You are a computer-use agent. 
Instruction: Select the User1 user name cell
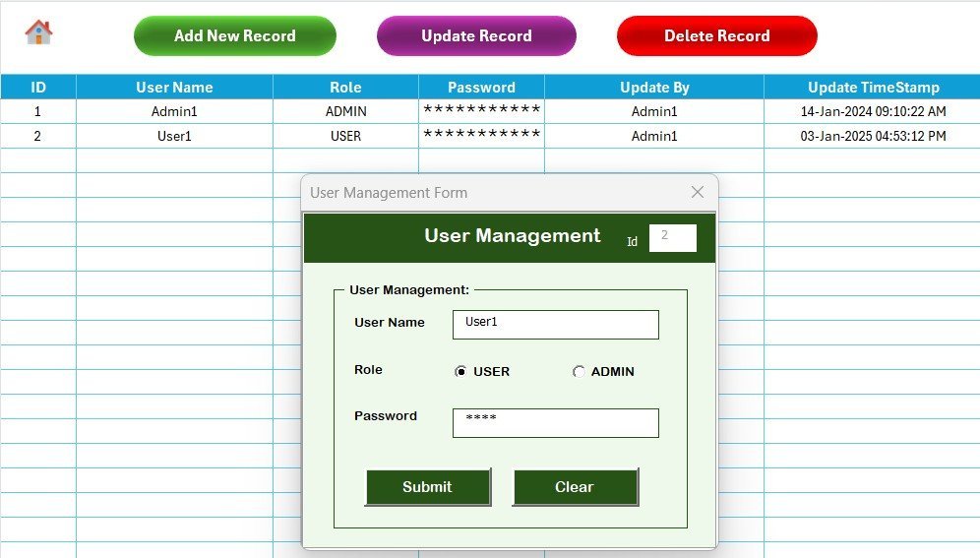174,136
